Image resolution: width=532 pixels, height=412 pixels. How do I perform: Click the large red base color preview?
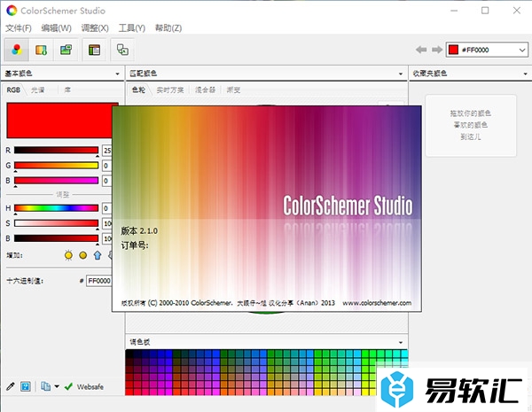point(59,120)
